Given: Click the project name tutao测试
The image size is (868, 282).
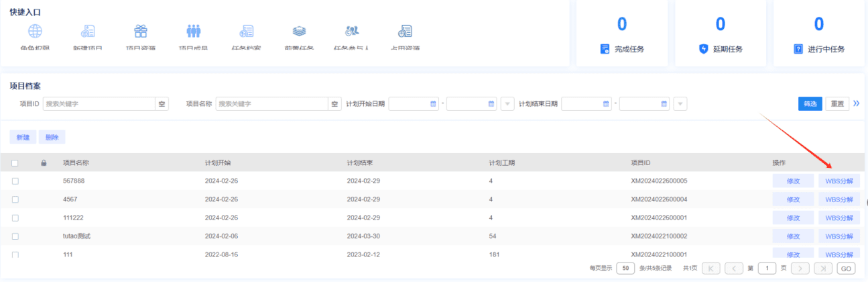Looking at the screenshot, I should (x=76, y=236).
